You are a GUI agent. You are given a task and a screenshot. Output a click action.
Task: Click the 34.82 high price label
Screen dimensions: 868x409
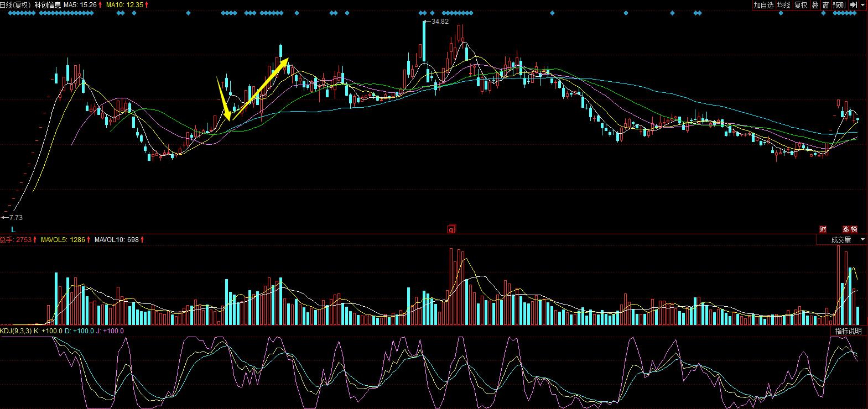click(440, 22)
